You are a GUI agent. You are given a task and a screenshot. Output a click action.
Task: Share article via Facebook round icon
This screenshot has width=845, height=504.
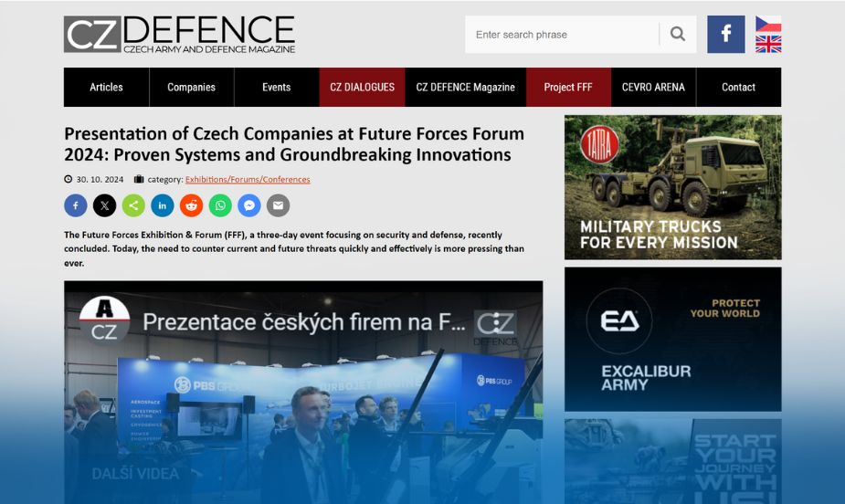pyautogui.click(x=76, y=205)
